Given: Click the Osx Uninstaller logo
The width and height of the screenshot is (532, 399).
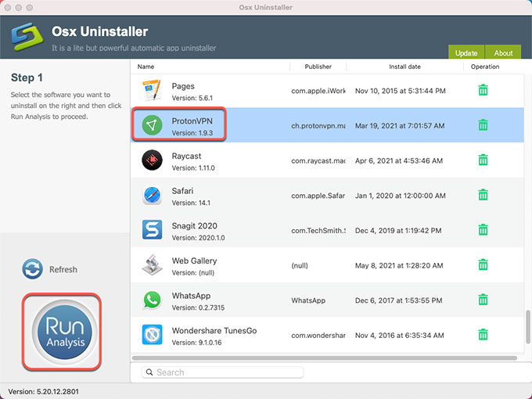Looking at the screenshot, I should 27,37.
